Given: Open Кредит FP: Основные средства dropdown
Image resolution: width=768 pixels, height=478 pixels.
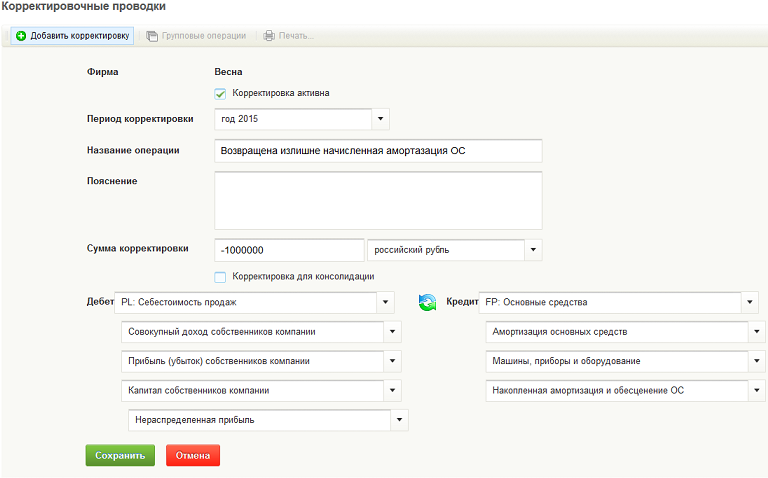Looking at the screenshot, I should coord(750,302).
